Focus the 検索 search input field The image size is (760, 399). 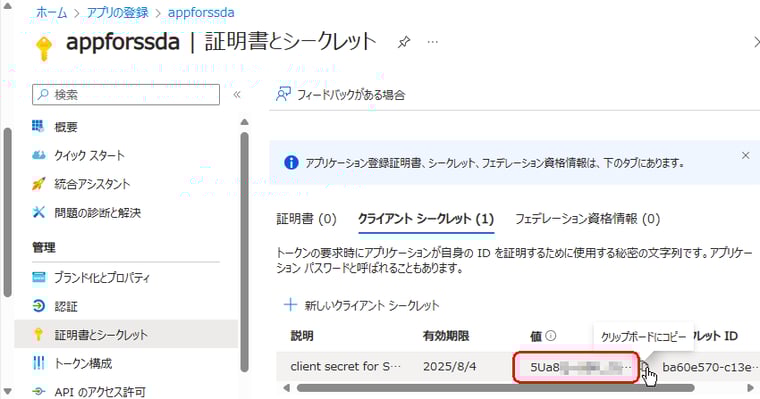pyautogui.click(x=126, y=95)
